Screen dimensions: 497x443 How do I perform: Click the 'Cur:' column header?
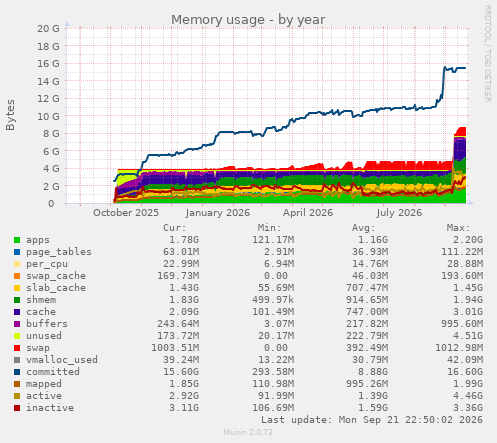click(175, 228)
